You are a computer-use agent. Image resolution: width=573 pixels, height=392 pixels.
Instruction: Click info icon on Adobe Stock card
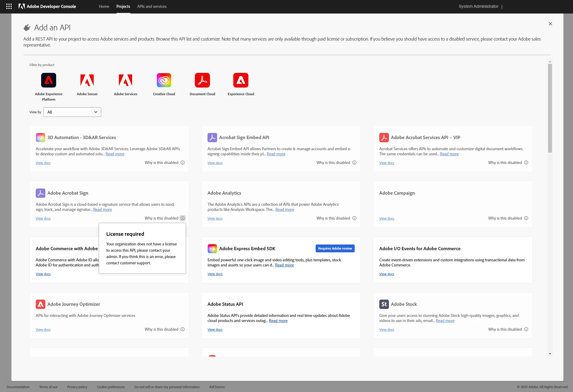pos(526,329)
